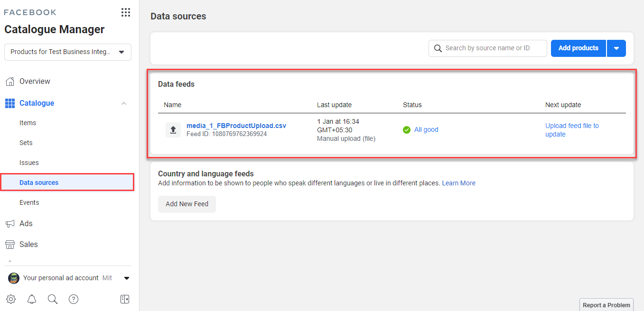644x311 pixels.
Task: Click the sidebar search magnifier icon
Action: [x=53, y=299]
